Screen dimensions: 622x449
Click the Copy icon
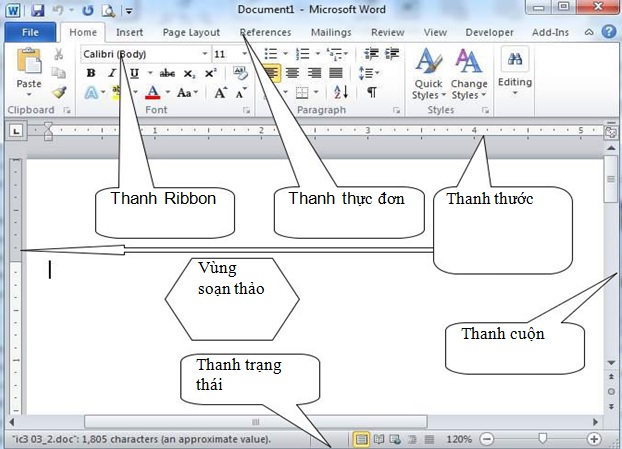click(x=59, y=73)
